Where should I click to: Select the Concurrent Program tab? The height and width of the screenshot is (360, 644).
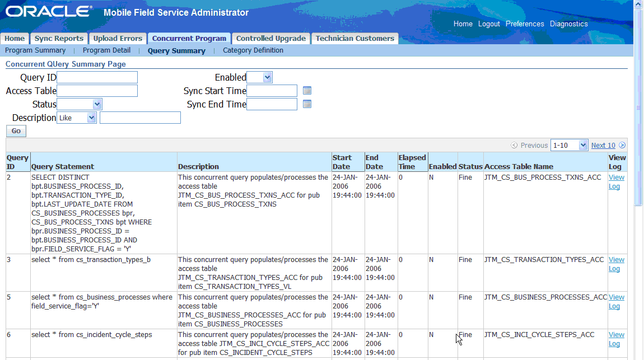click(189, 38)
